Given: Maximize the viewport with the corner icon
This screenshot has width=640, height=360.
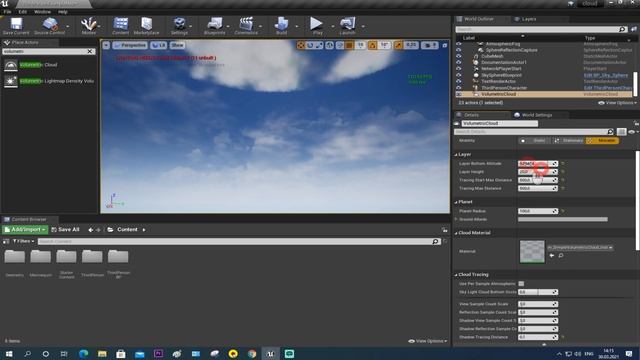Looking at the screenshot, I should click(444, 45).
